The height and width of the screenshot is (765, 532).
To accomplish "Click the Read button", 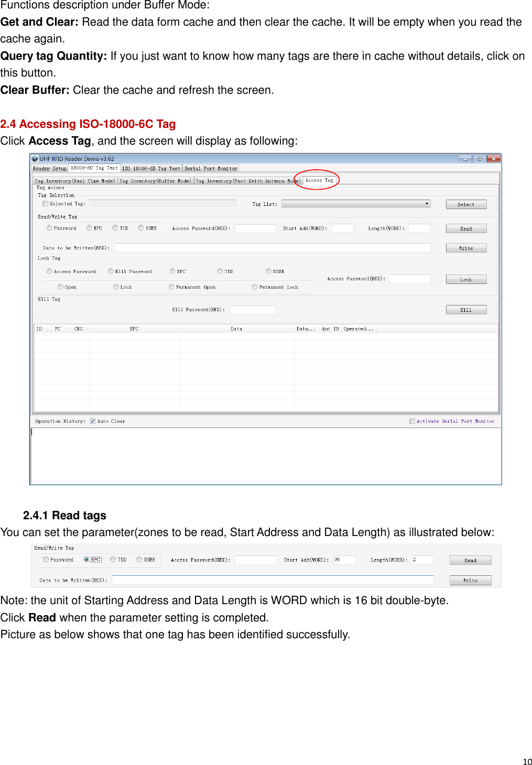I will tap(465, 228).
